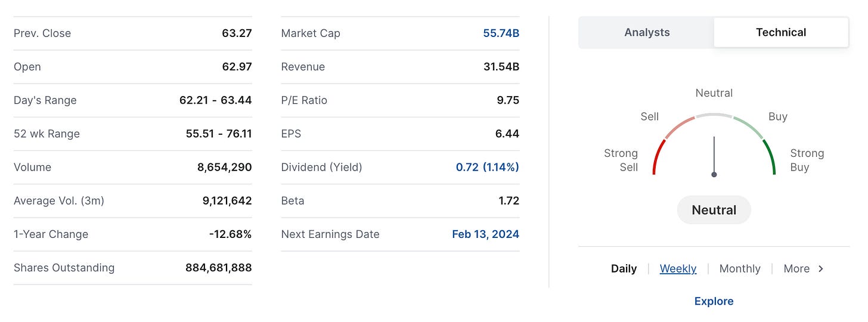Open the Explore link
Screen dimensions: 868x322
714,301
